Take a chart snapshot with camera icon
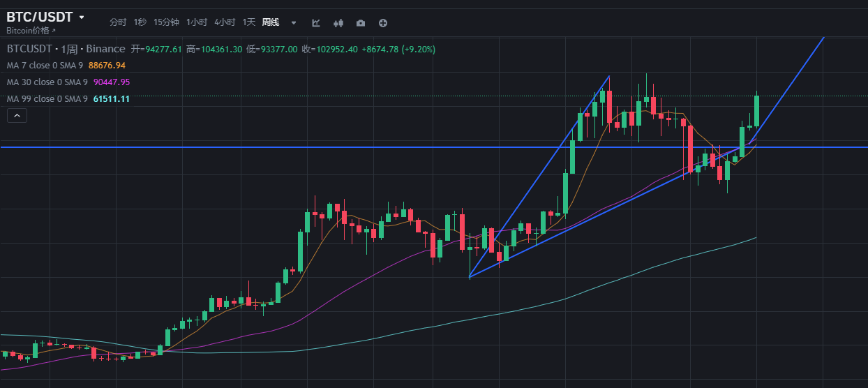The width and height of the screenshot is (868, 388). click(x=361, y=23)
